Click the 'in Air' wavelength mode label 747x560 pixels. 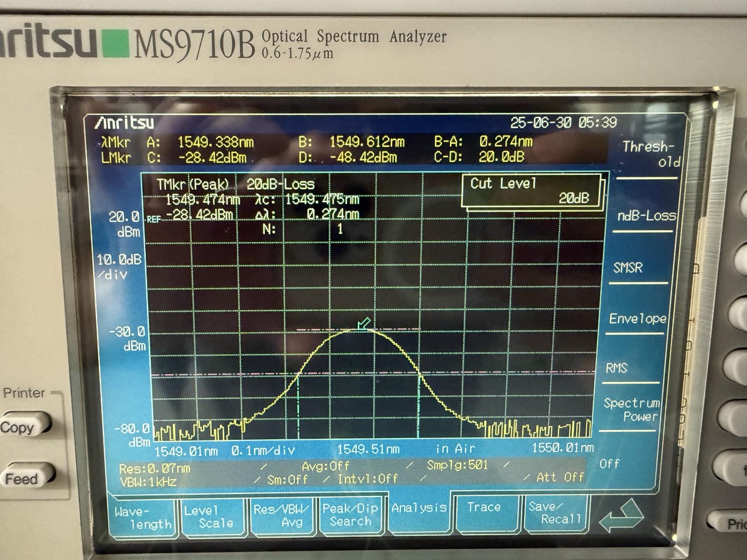(455, 448)
